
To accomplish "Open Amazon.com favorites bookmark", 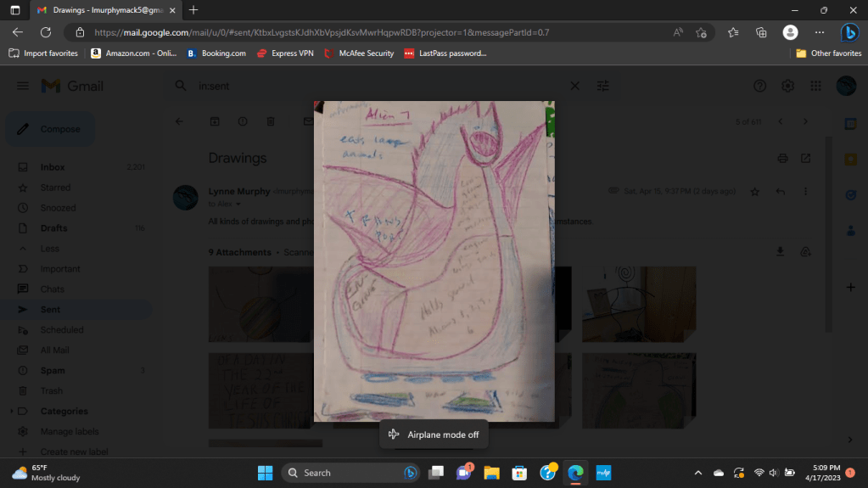I will tap(134, 53).
